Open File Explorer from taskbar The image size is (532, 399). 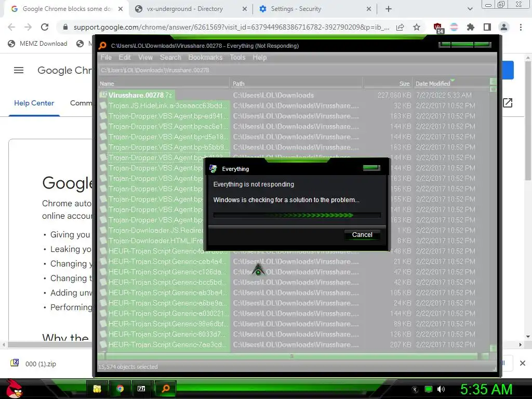click(x=97, y=389)
